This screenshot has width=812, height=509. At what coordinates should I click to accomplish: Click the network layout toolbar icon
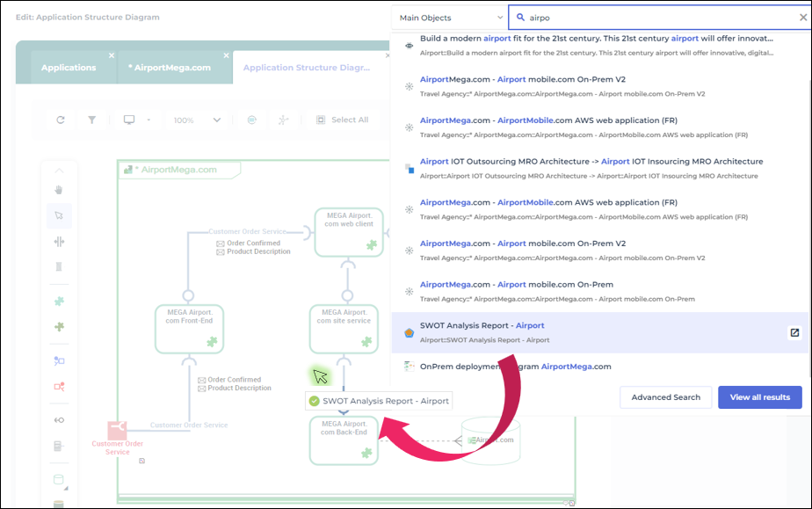pyautogui.click(x=282, y=120)
